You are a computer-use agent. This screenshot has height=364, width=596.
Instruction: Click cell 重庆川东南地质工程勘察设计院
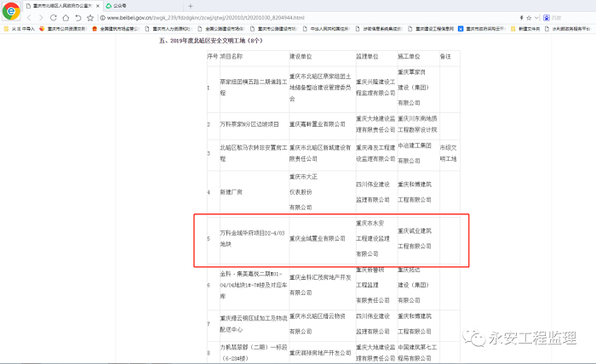(417, 124)
